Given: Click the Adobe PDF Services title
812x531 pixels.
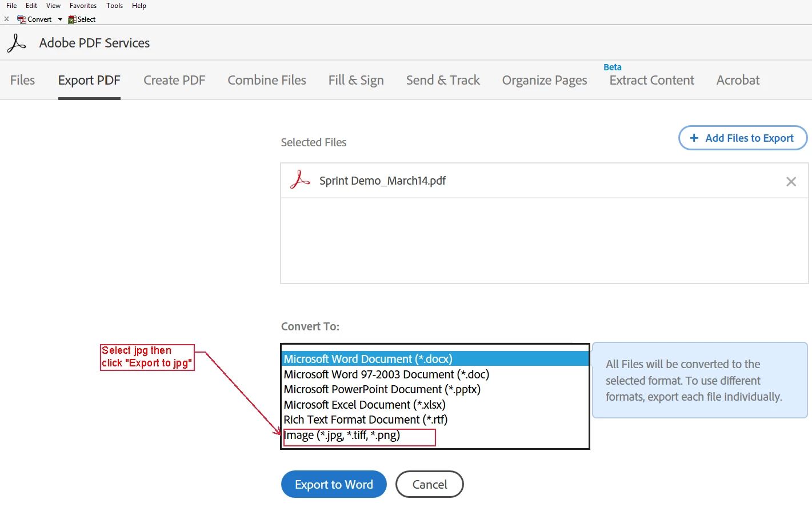Looking at the screenshot, I should coord(94,43).
